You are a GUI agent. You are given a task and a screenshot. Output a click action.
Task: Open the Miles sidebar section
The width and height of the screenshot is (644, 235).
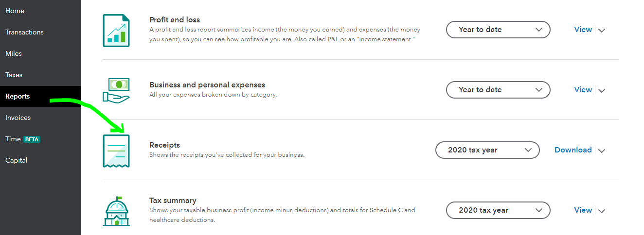point(14,53)
